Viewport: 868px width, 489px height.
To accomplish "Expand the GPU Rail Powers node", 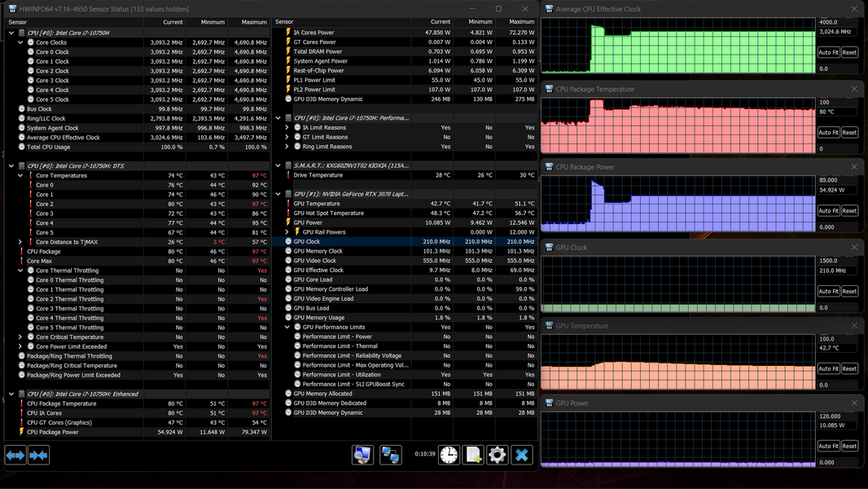I will [287, 232].
